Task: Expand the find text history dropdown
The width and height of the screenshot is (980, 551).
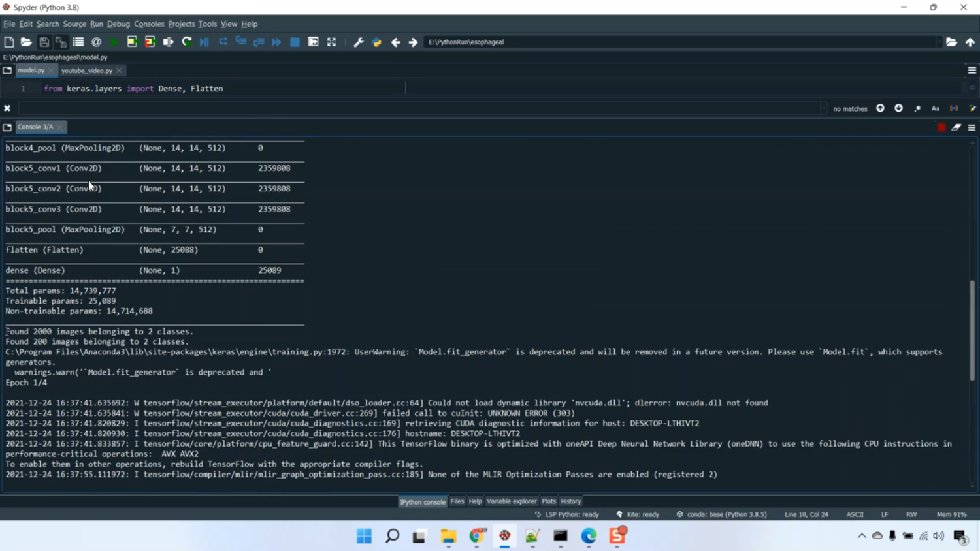Action: click(x=823, y=108)
